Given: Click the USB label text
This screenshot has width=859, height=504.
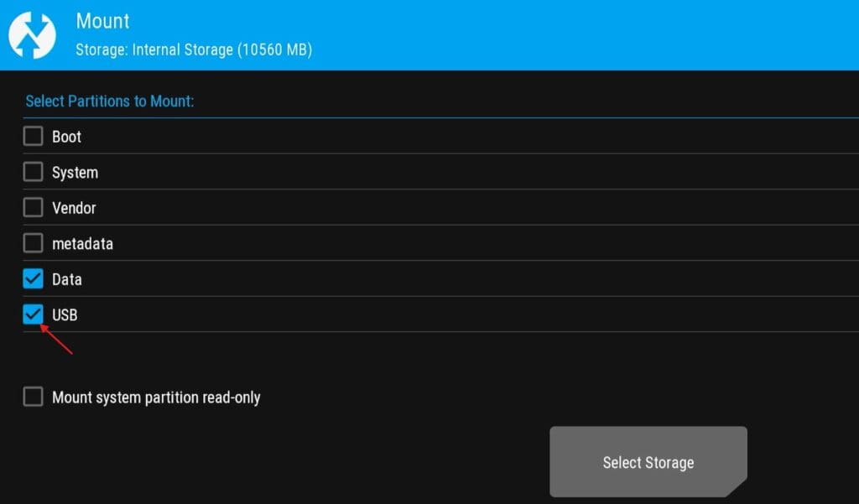Looking at the screenshot, I should (x=65, y=315).
